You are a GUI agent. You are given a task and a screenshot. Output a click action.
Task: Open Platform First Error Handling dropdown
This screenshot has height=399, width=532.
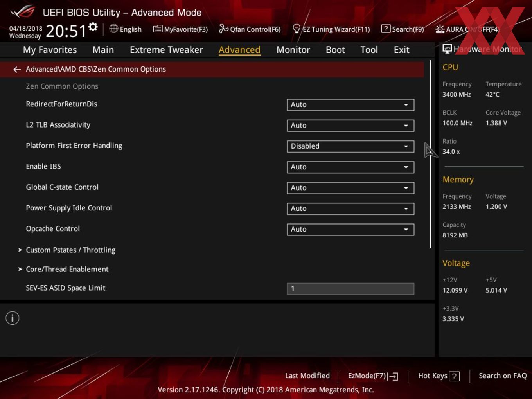pyautogui.click(x=350, y=146)
